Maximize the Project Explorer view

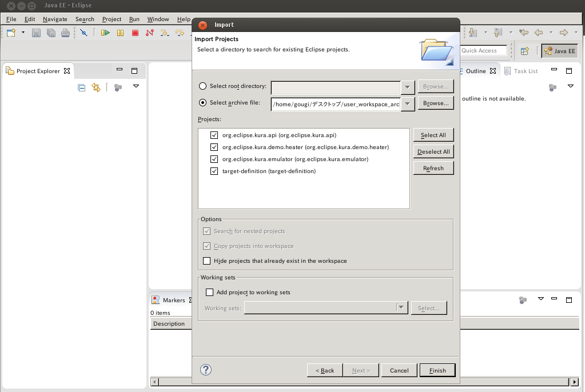click(134, 71)
